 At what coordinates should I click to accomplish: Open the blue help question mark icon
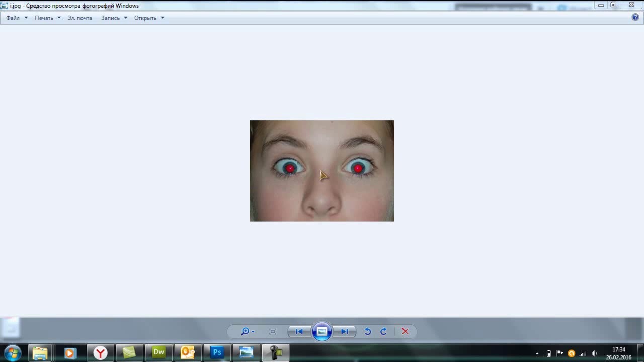pyautogui.click(x=635, y=17)
